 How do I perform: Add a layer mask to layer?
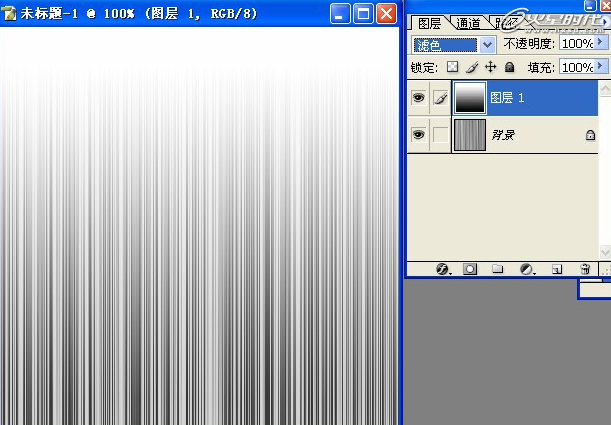(470, 269)
